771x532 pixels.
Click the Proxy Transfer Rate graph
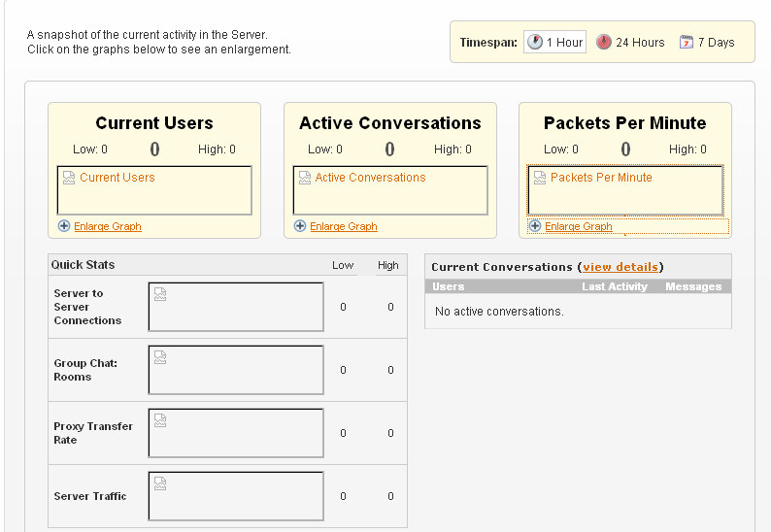pyautogui.click(x=236, y=433)
